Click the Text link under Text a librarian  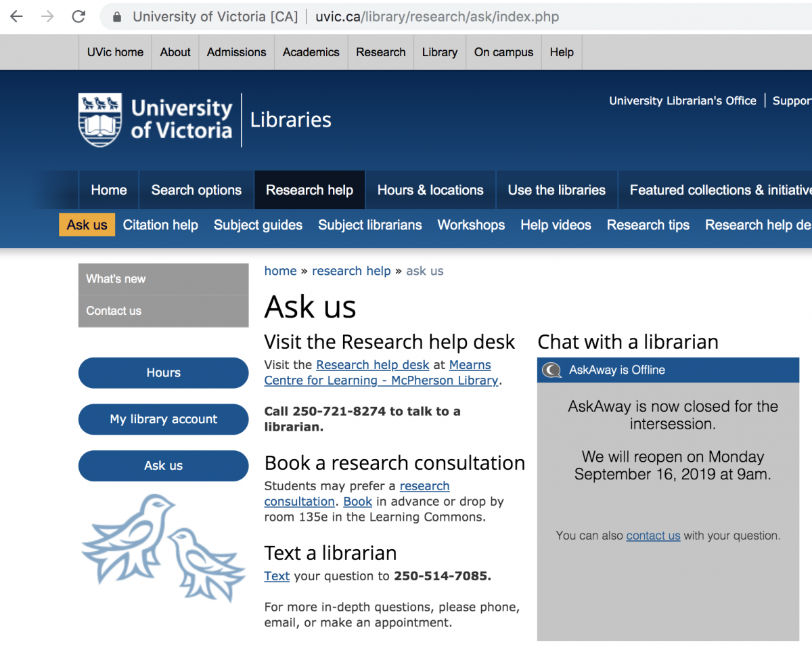277,576
